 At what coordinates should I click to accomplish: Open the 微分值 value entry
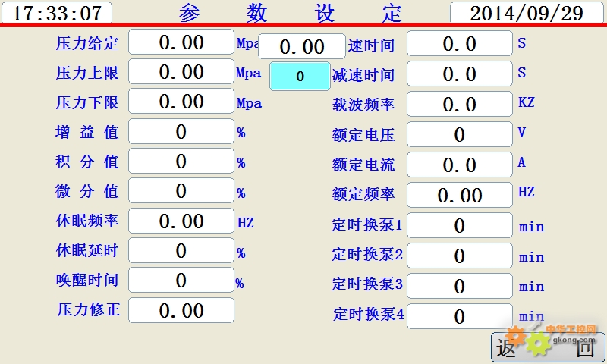[181, 191]
